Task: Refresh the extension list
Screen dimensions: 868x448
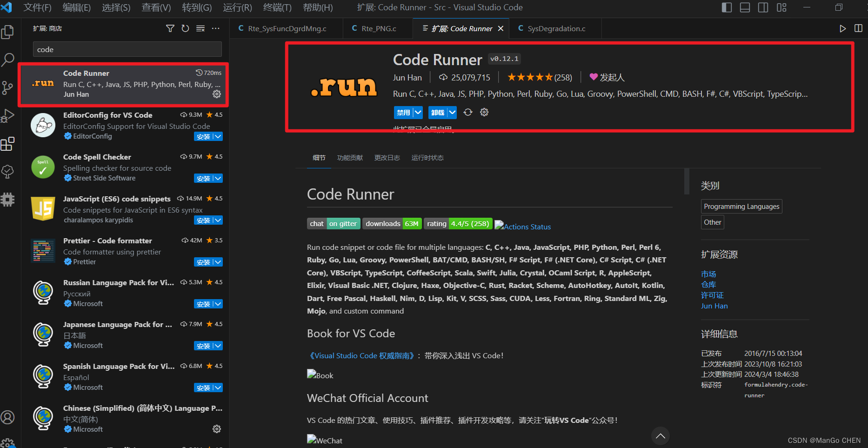Action: click(185, 28)
